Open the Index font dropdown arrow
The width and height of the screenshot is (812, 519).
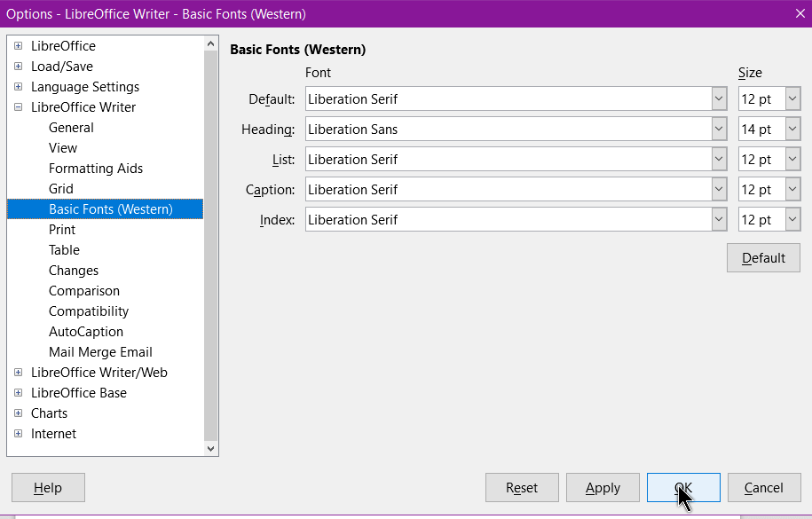click(719, 220)
